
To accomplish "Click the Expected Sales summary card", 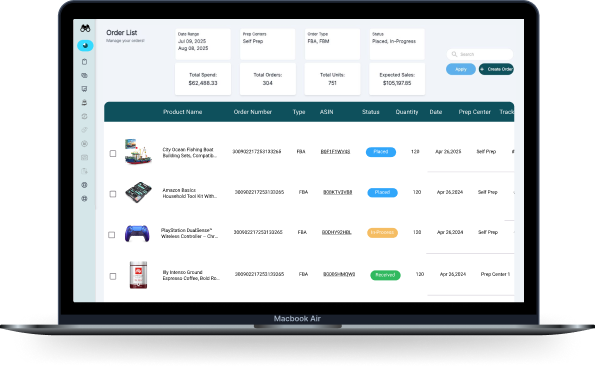I will (x=397, y=79).
